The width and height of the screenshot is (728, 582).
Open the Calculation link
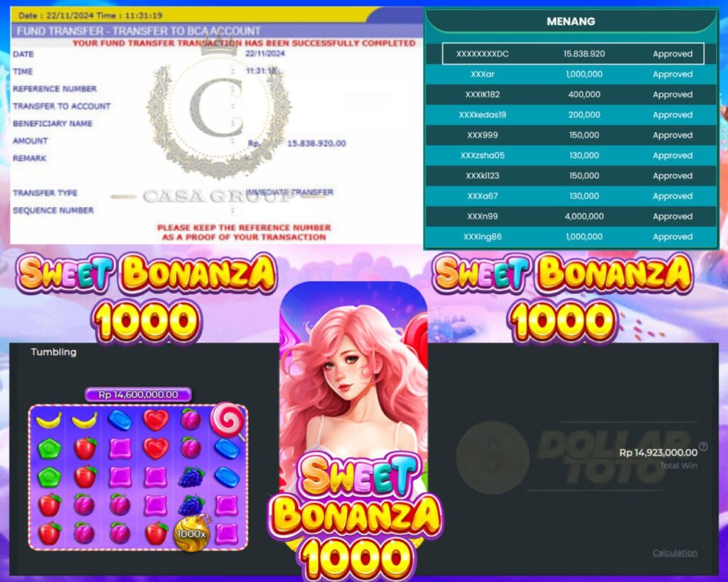pyautogui.click(x=675, y=552)
